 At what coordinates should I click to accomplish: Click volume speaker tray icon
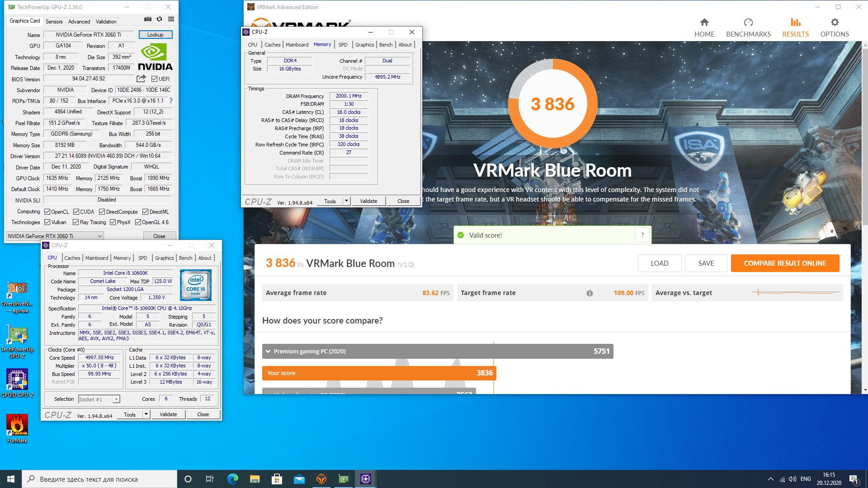793,479
